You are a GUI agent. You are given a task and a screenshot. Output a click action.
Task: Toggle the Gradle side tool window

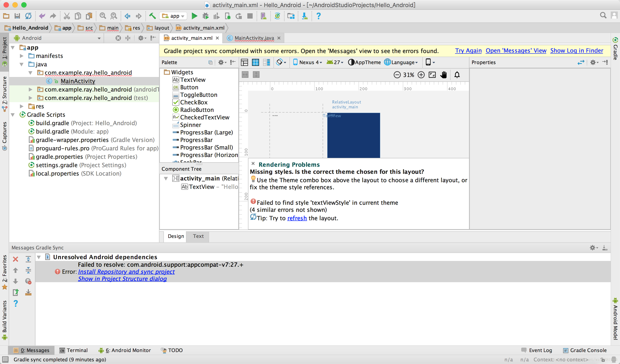(x=615, y=49)
